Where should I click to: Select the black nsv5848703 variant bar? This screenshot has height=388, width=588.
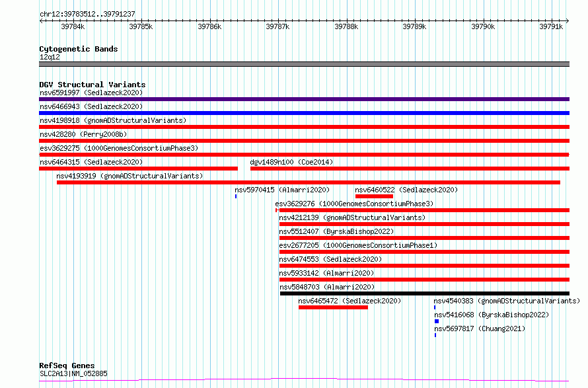[425, 293]
